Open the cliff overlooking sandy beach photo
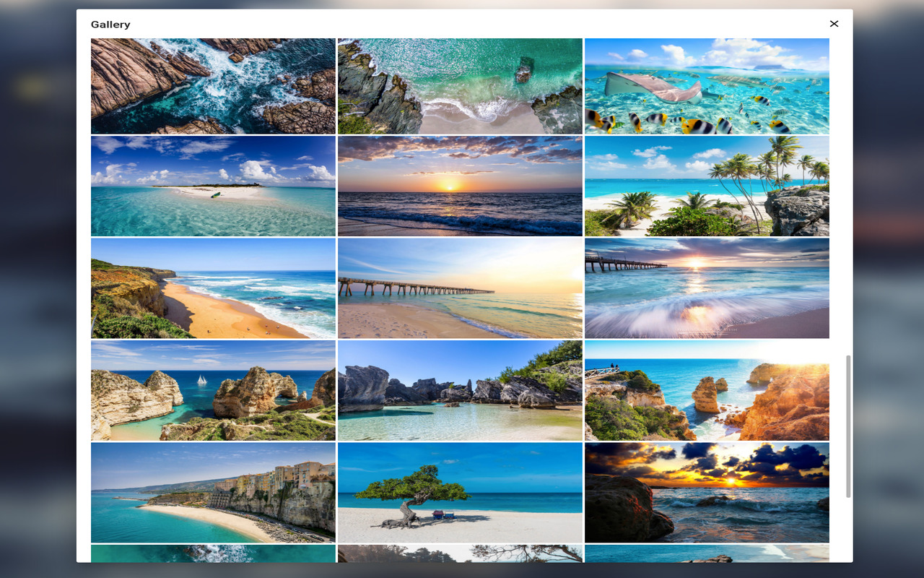Viewport: 924px width, 578px height. [213, 288]
